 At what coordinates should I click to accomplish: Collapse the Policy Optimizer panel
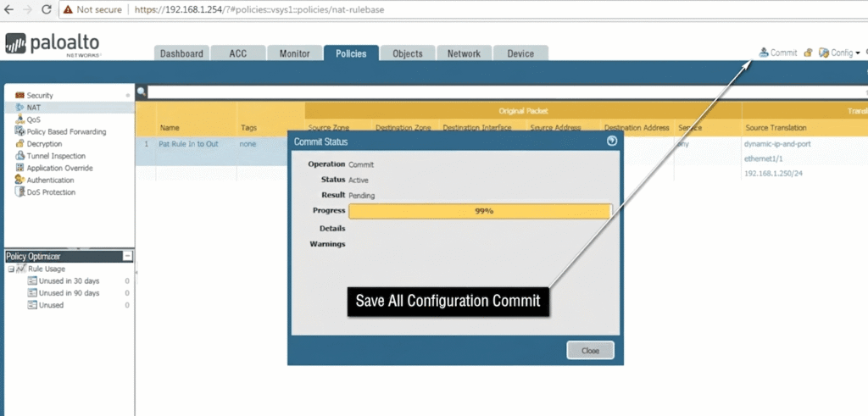[x=128, y=256]
